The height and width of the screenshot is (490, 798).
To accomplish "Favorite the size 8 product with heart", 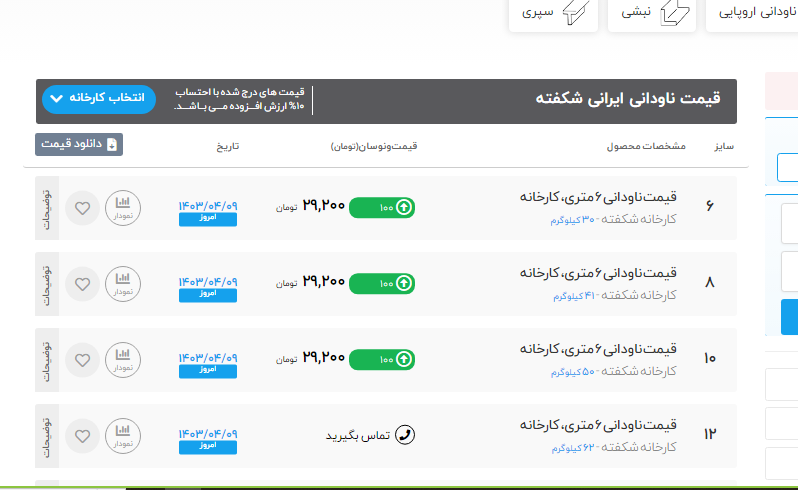I will click(82, 283).
